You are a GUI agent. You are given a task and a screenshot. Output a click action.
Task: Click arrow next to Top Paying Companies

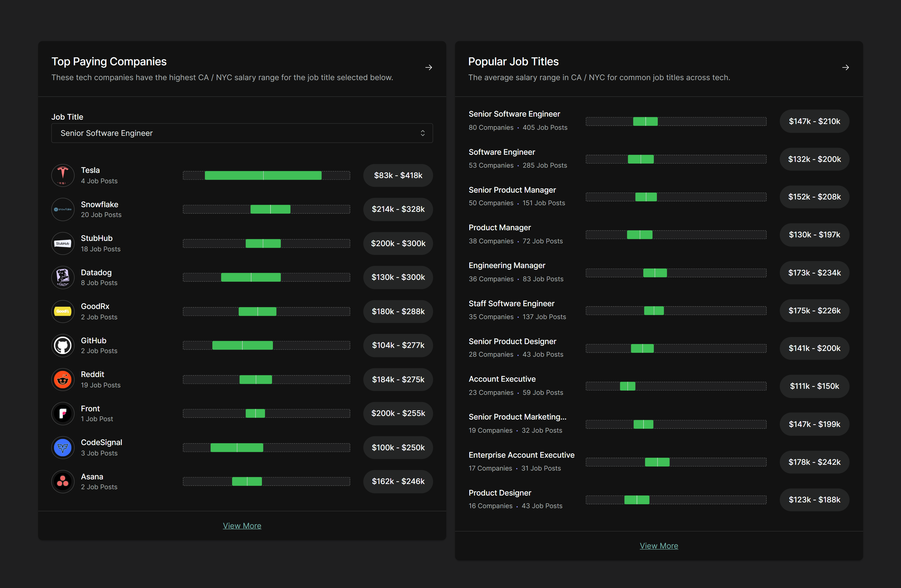point(428,67)
